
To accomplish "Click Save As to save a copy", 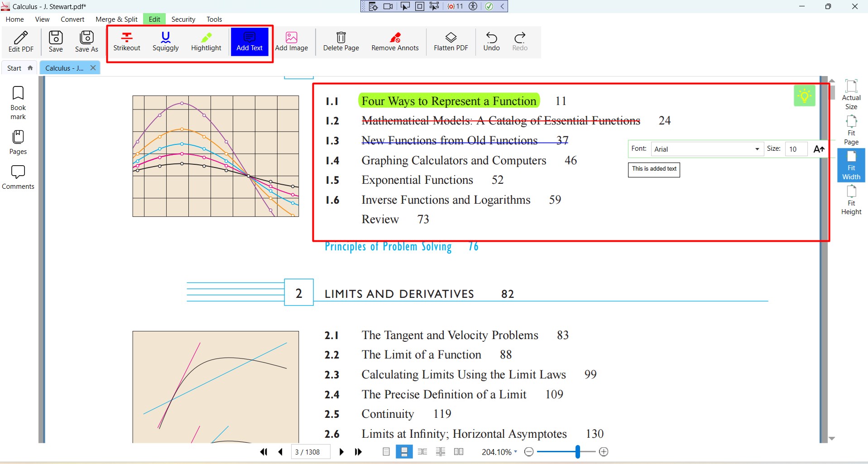I will tap(86, 42).
